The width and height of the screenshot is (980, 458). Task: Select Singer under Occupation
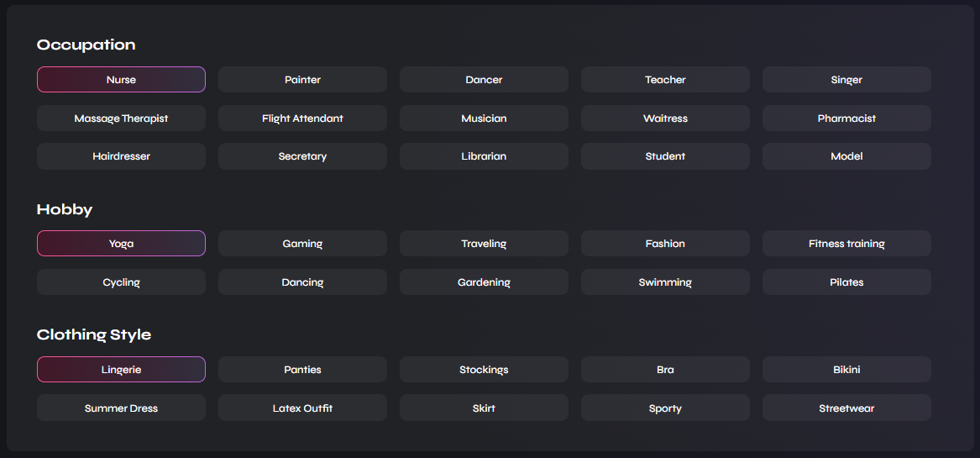[846, 80]
